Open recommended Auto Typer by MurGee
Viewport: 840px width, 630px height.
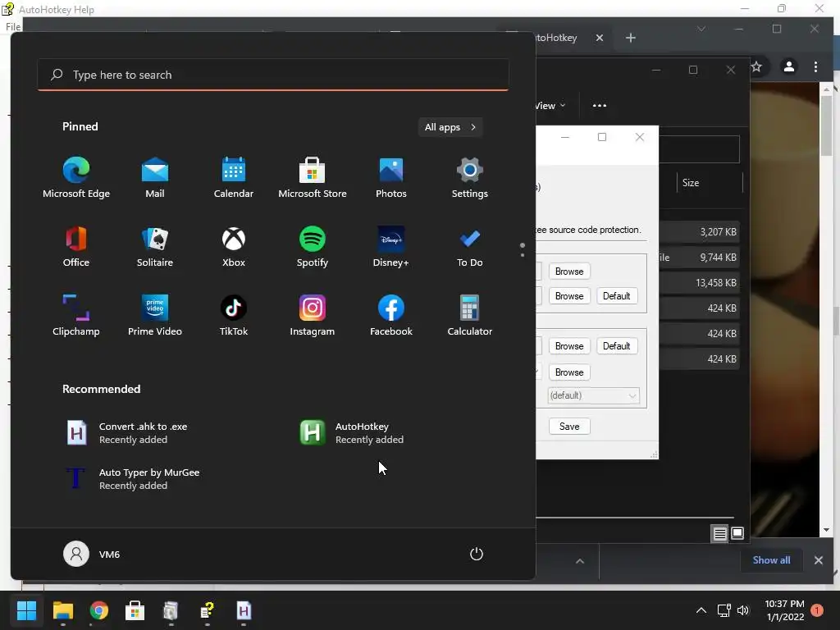pyautogui.click(x=132, y=478)
